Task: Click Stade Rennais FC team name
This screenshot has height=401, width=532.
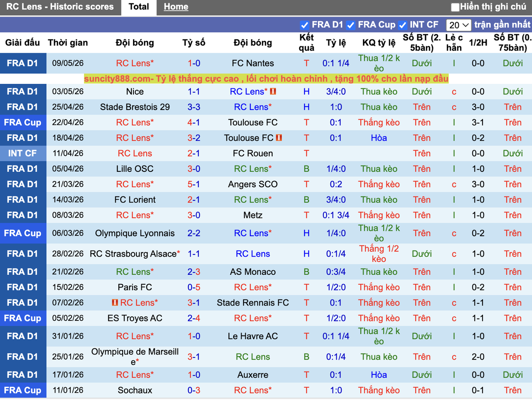Action: [x=253, y=303]
